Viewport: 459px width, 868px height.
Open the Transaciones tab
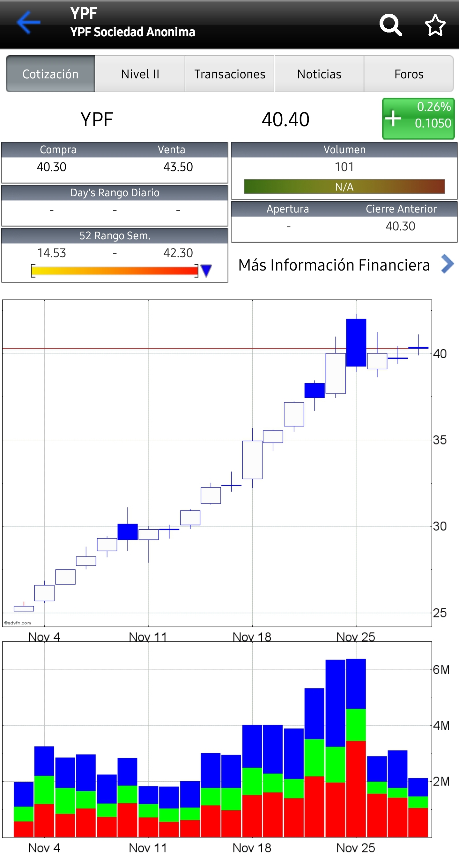pos(230,74)
